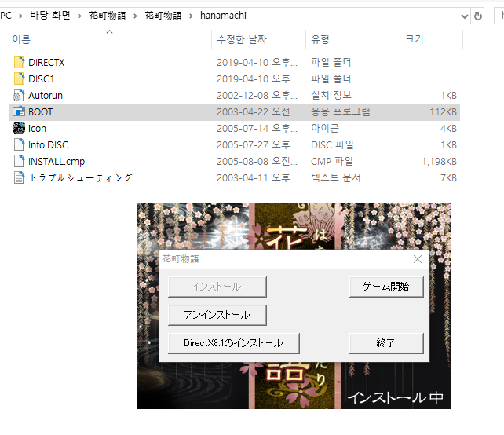Refresh the folder with the address bar reload icon
The width and height of the screenshot is (504, 435).
(478, 16)
